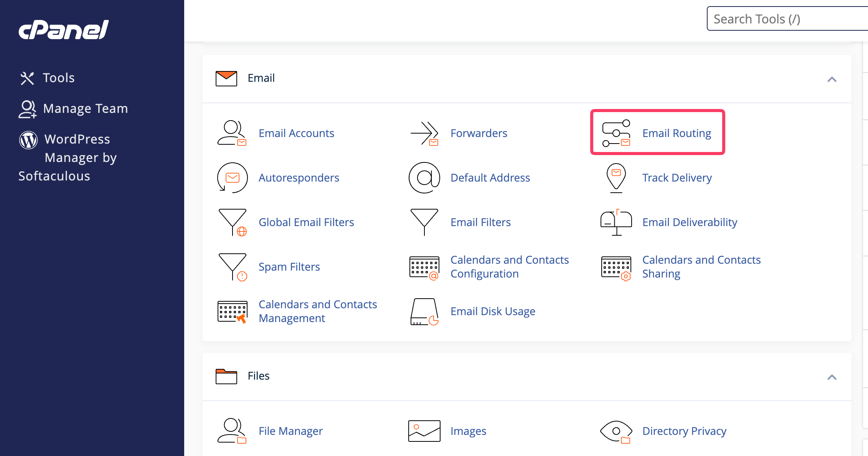Open the Email Routing link
868x456 pixels.
677,133
